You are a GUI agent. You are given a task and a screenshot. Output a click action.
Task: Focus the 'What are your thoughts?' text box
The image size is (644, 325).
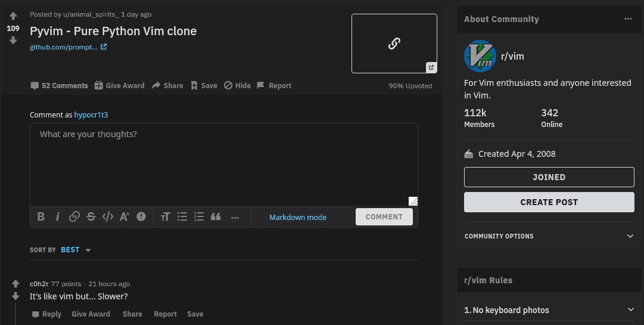click(224, 165)
